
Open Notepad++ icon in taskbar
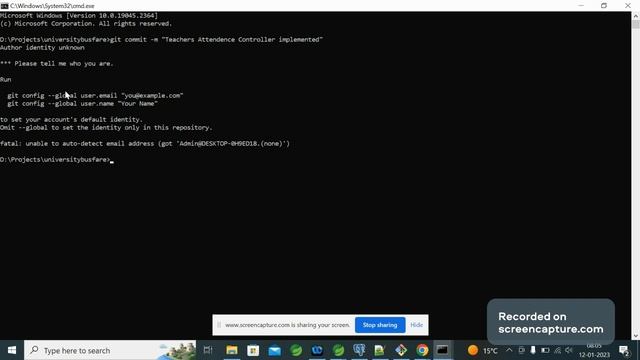pos(380,350)
